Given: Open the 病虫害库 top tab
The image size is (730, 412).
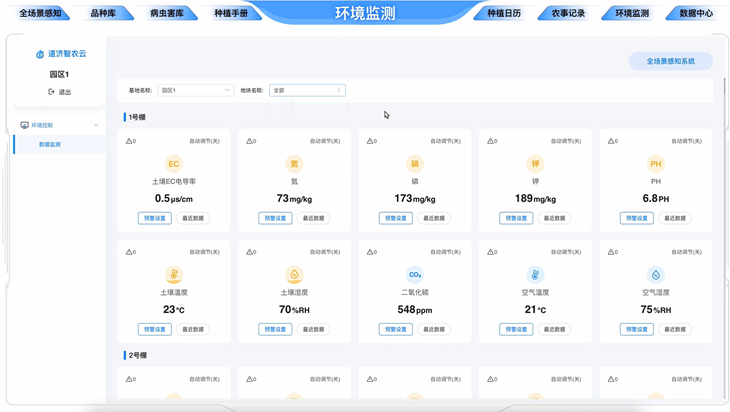Looking at the screenshot, I should pos(167,14).
